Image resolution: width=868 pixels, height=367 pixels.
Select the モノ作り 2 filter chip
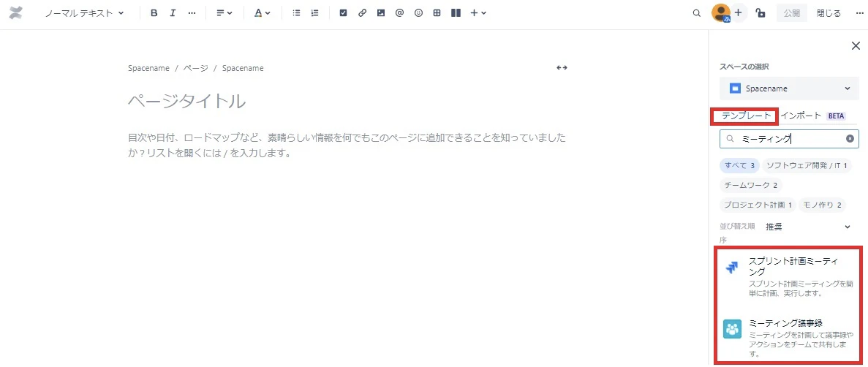[x=823, y=205]
